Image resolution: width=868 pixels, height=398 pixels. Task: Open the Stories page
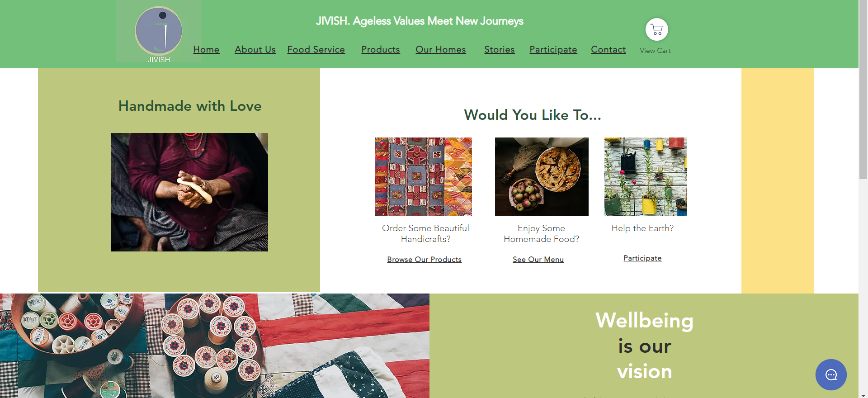[x=500, y=49]
